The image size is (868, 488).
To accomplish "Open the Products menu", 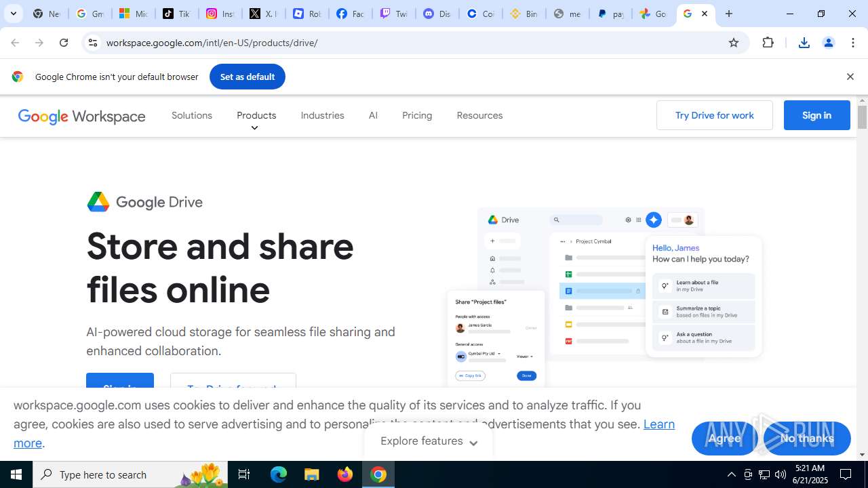I will pyautogui.click(x=256, y=115).
